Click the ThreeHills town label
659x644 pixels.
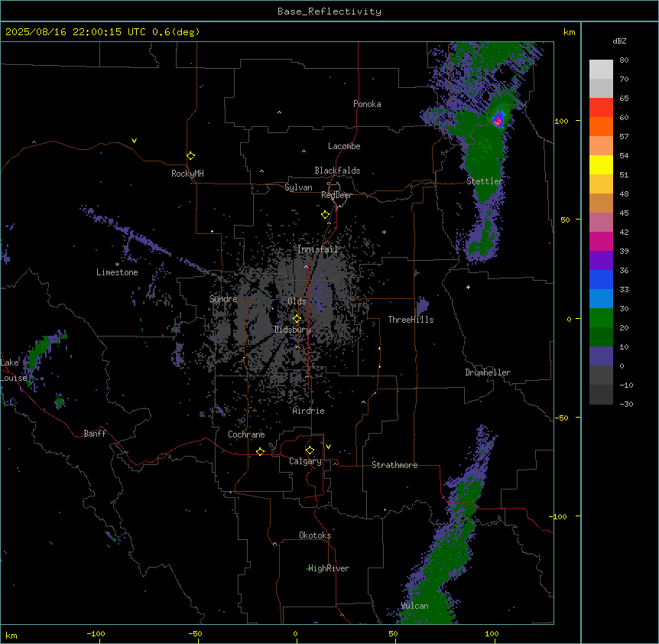411,320
